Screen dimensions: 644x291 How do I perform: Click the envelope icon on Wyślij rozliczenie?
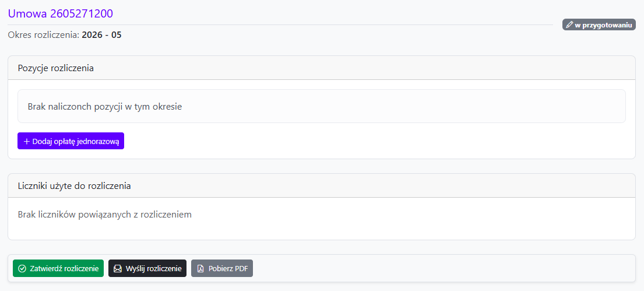(x=118, y=269)
